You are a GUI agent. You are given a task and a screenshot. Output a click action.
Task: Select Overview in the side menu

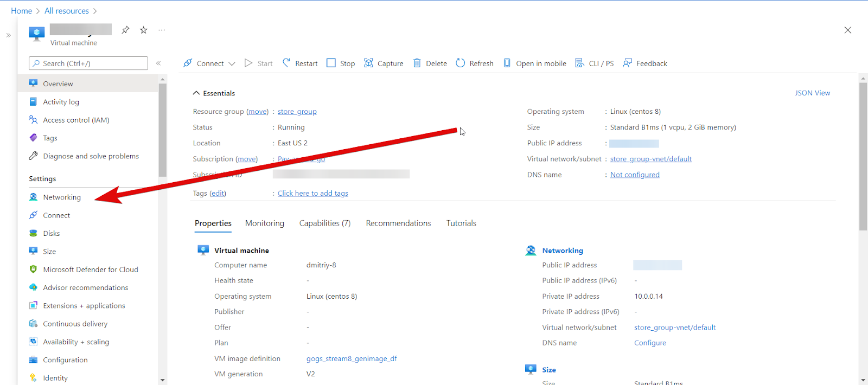(x=88, y=84)
